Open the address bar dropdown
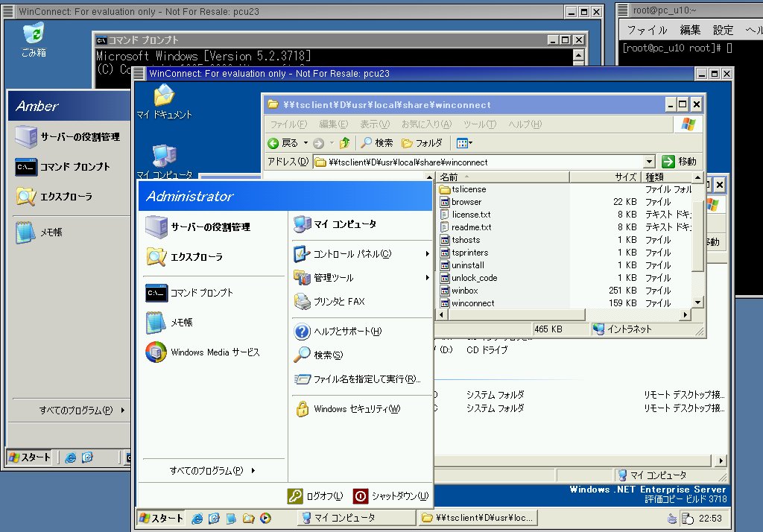The height and width of the screenshot is (532, 763). pyautogui.click(x=649, y=162)
